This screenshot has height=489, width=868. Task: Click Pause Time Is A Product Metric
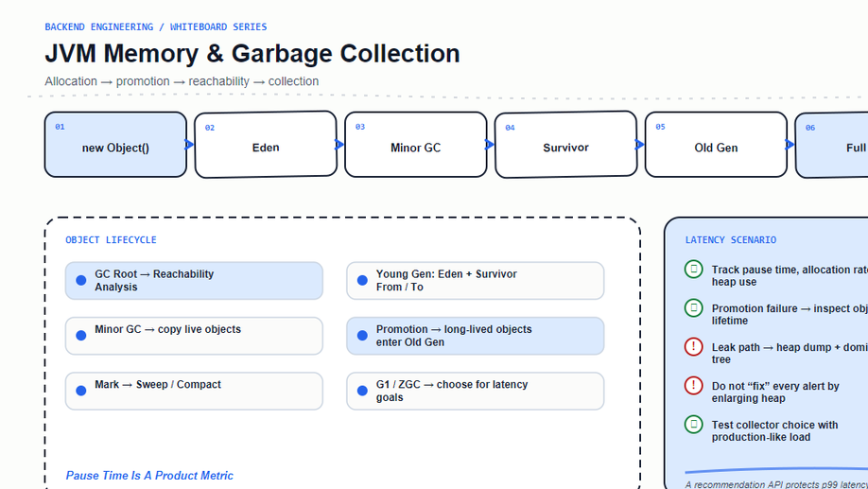point(149,476)
